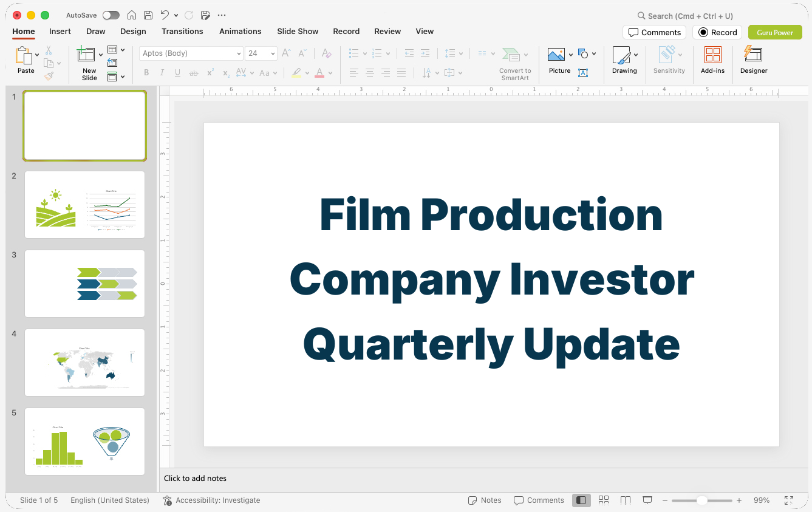Screen dimensions: 812x512
Task: Save the presentation with the disk icon
Action: click(148, 15)
